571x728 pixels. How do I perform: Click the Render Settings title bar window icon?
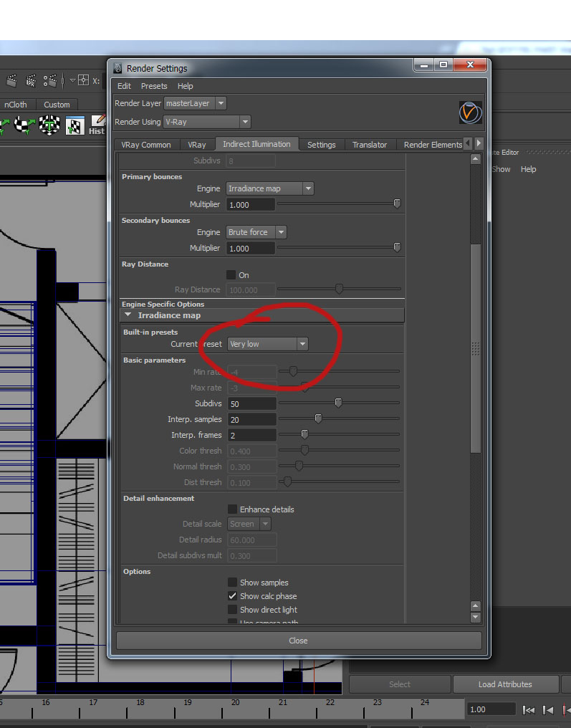(x=118, y=68)
